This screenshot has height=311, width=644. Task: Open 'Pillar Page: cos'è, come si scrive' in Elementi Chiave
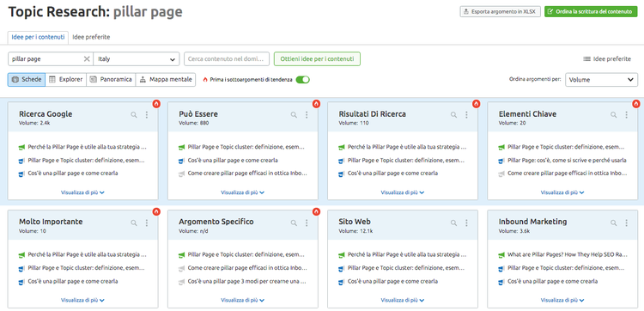(567, 160)
